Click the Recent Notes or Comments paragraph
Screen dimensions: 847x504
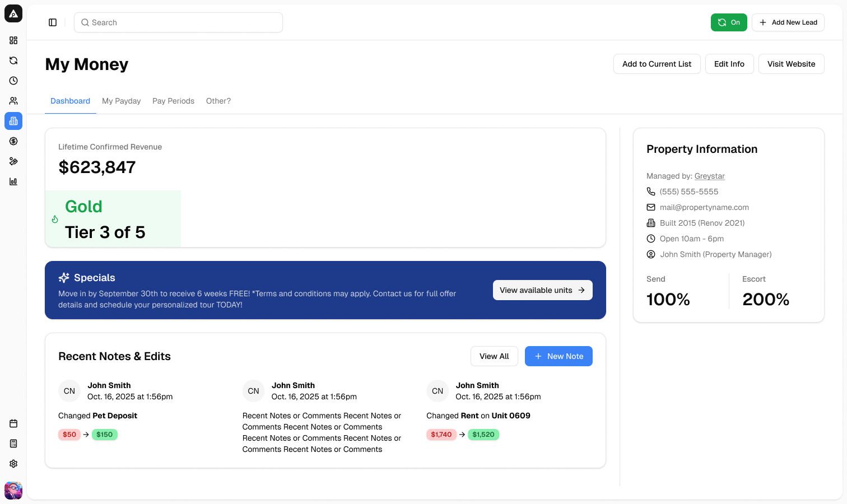pyautogui.click(x=322, y=432)
